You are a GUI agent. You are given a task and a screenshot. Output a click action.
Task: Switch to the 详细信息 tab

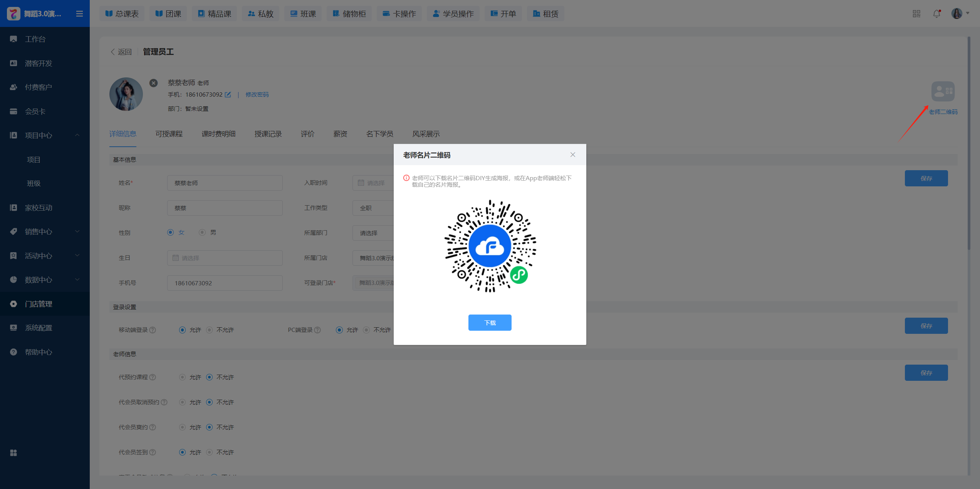coord(123,134)
